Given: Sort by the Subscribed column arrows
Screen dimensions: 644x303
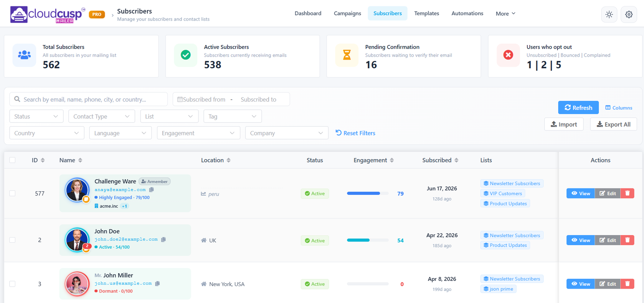Looking at the screenshot, I should click(x=456, y=160).
